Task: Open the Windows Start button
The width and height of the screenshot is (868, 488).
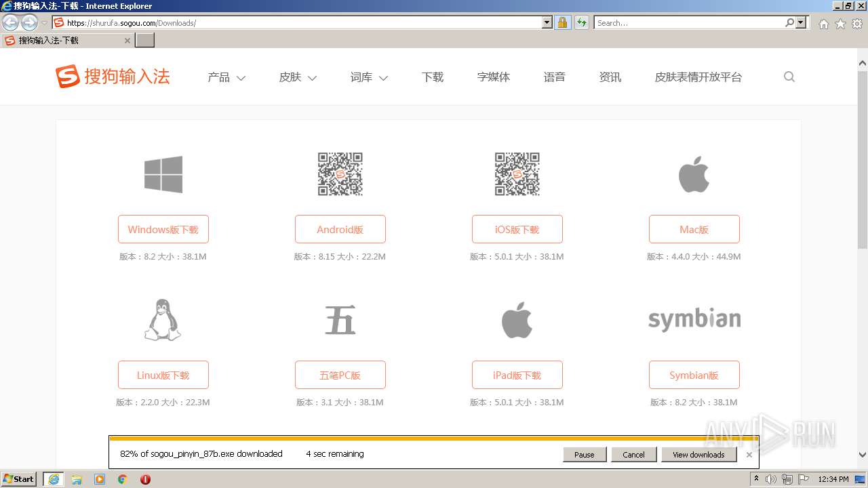Action: (x=19, y=479)
